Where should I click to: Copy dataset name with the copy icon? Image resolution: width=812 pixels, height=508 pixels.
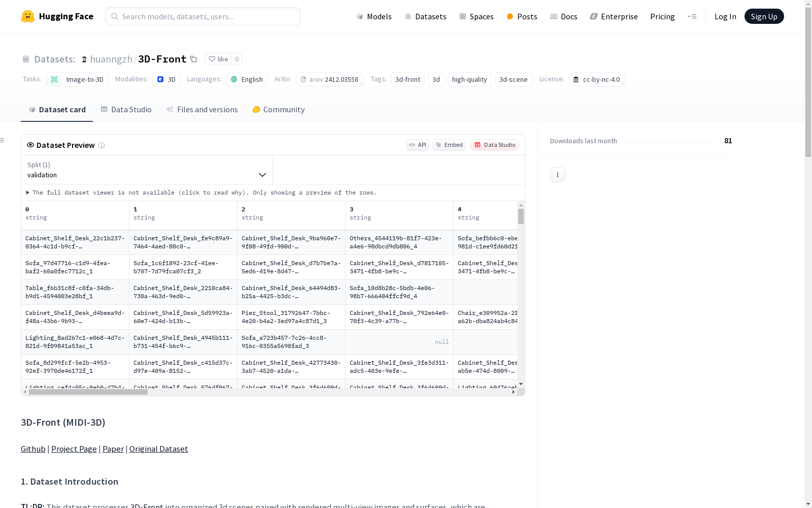click(193, 59)
